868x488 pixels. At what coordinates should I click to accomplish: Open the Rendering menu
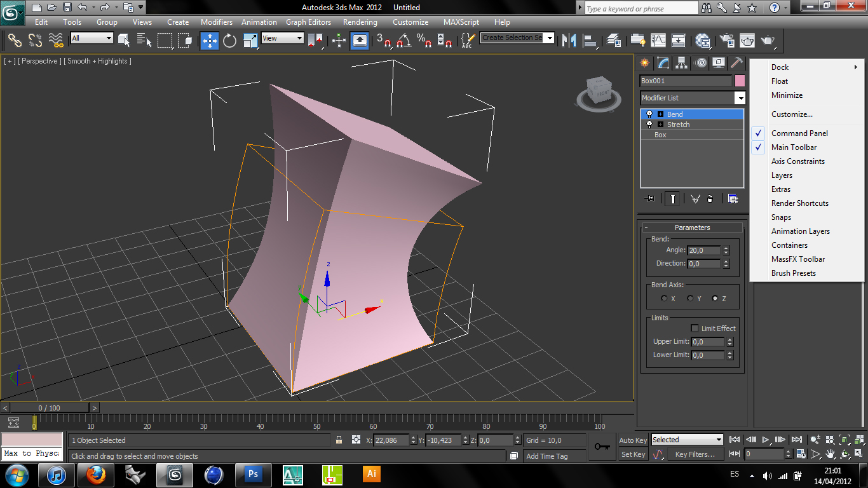[360, 22]
